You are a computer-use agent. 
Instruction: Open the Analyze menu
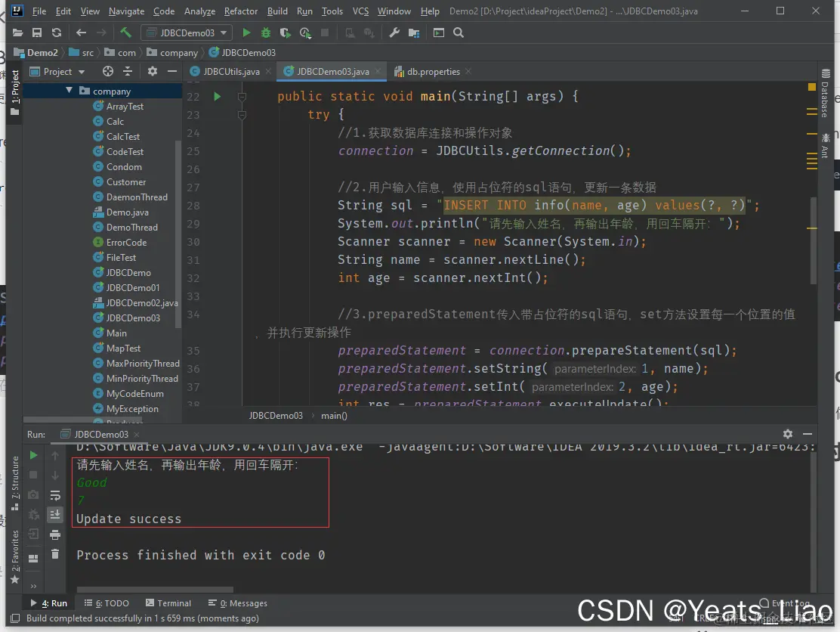[199, 11]
